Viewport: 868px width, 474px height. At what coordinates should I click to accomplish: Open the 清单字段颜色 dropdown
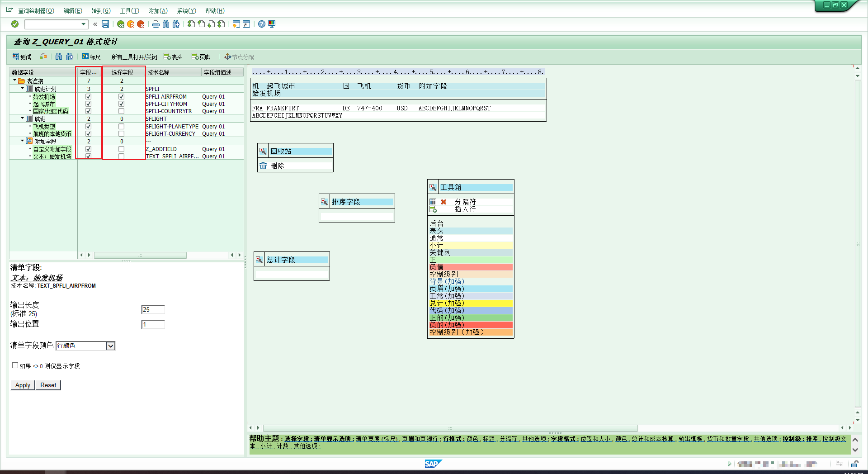[110, 346]
